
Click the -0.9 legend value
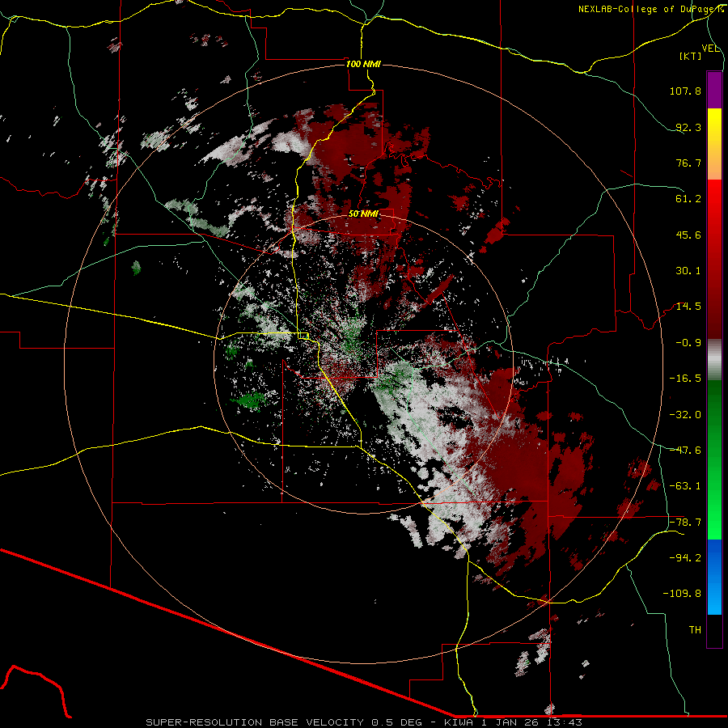click(x=688, y=343)
